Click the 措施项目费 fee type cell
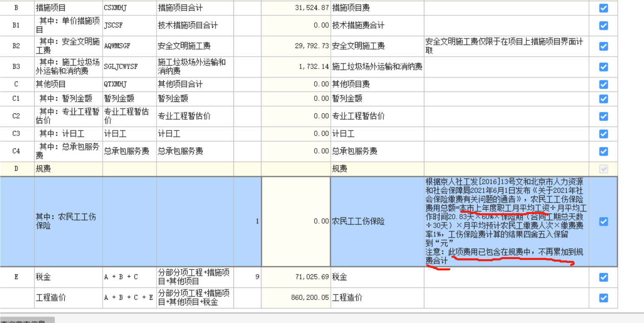Viewport: 644px width, 323px height. click(377, 8)
